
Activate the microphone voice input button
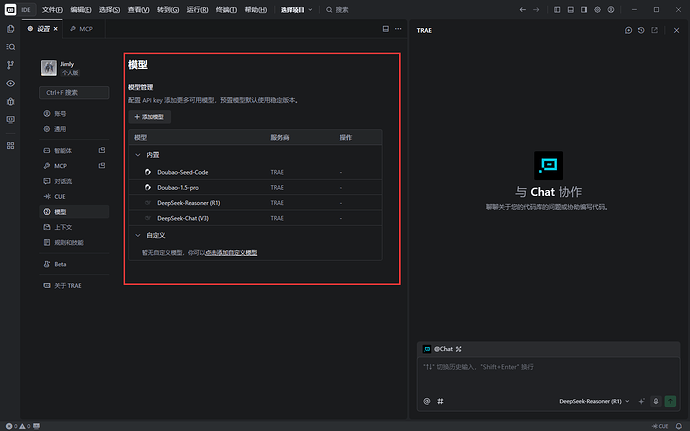[656, 401]
